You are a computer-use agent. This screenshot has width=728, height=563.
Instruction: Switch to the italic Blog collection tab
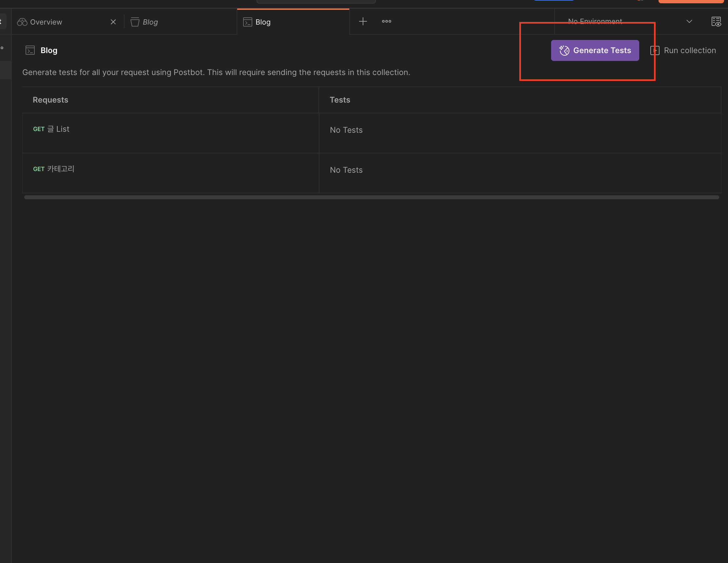pos(150,22)
